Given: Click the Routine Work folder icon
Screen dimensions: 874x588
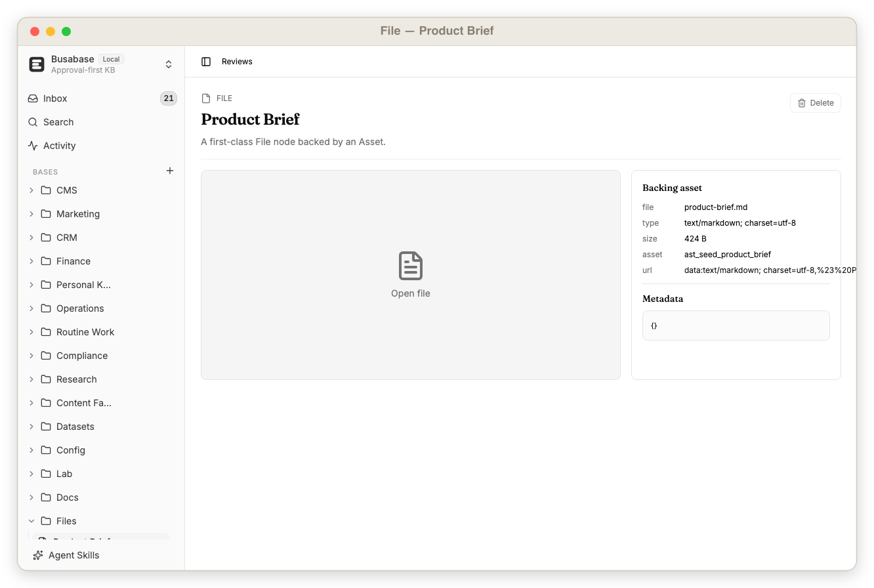Looking at the screenshot, I should click(x=46, y=332).
